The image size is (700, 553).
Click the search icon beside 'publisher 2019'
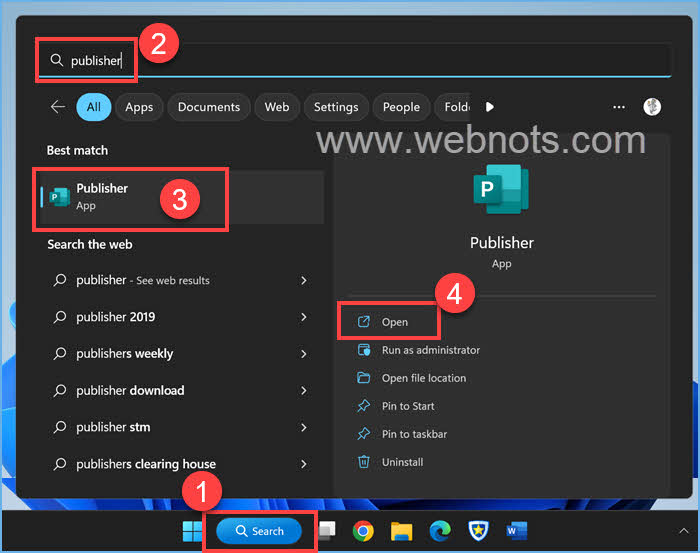point(60,317)
